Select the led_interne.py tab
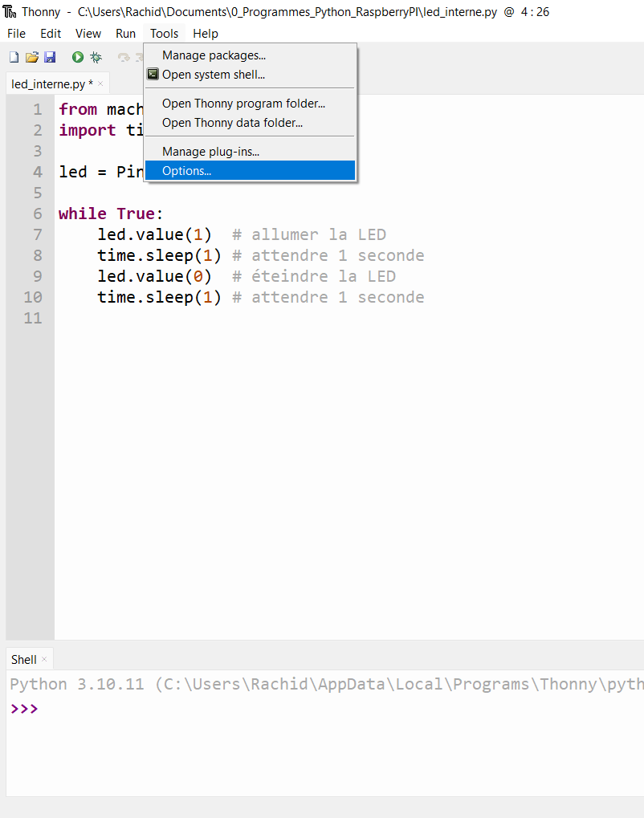The image size is (644, 818). tap(48, 83)
